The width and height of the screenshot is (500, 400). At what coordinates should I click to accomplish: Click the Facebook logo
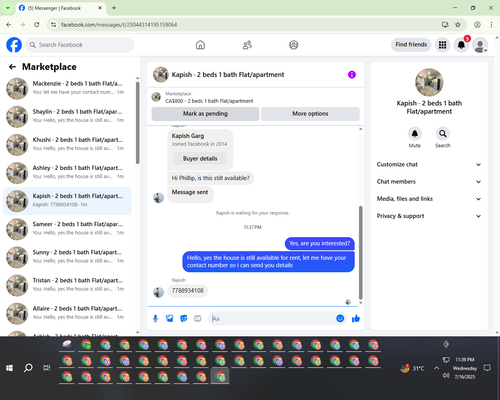[14, 45]
